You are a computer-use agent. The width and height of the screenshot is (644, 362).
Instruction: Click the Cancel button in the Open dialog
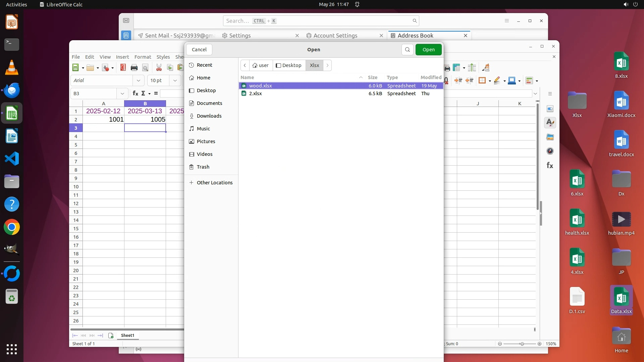pyautogui.click(x=199, y=50)
